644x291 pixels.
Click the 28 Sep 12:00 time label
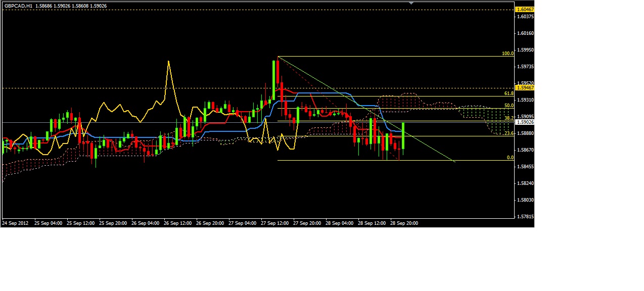click(372, 223)
